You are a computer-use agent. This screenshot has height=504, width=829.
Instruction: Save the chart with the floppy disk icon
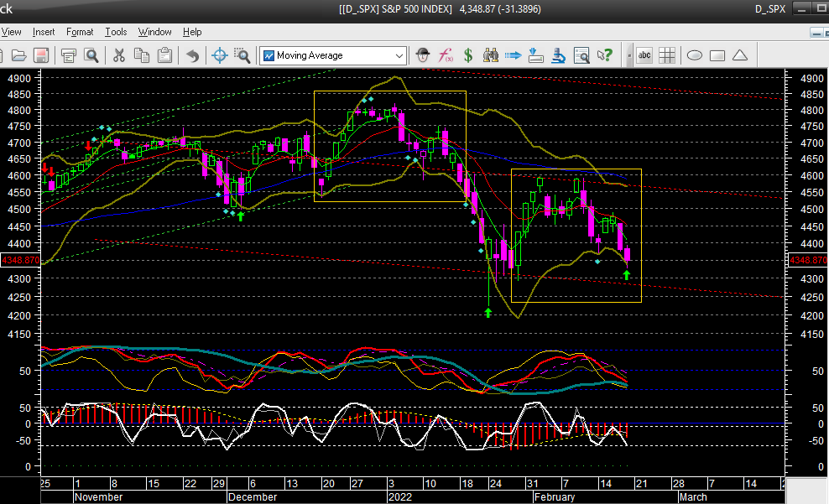(40, 55)
